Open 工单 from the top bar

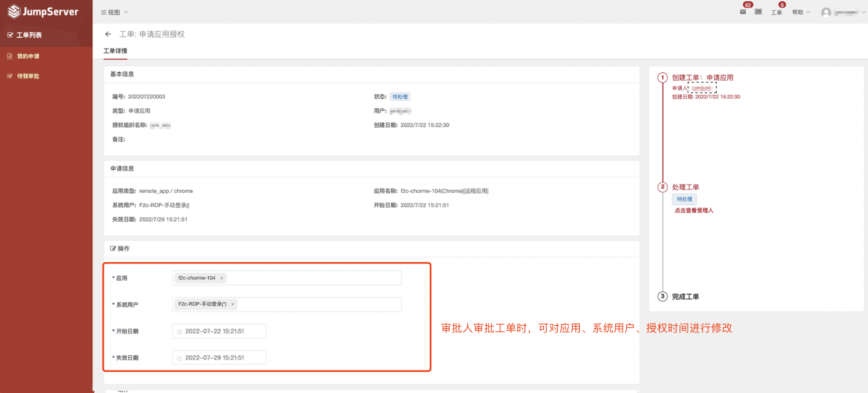[777, 13]
